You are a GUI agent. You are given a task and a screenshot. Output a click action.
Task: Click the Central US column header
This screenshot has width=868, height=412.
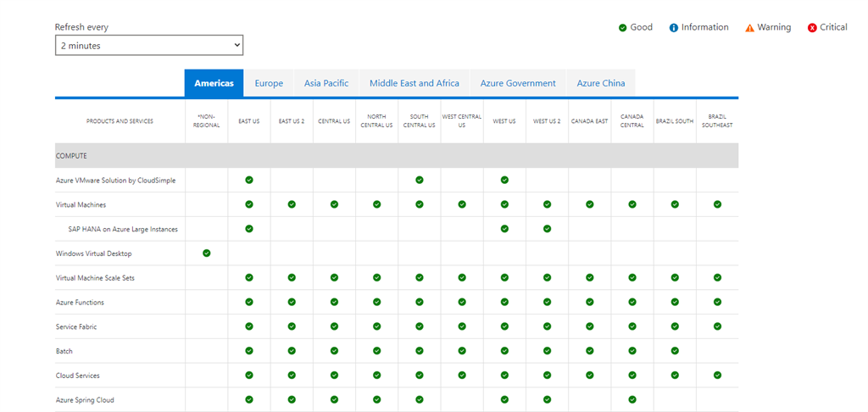click(x=334, y=121)
